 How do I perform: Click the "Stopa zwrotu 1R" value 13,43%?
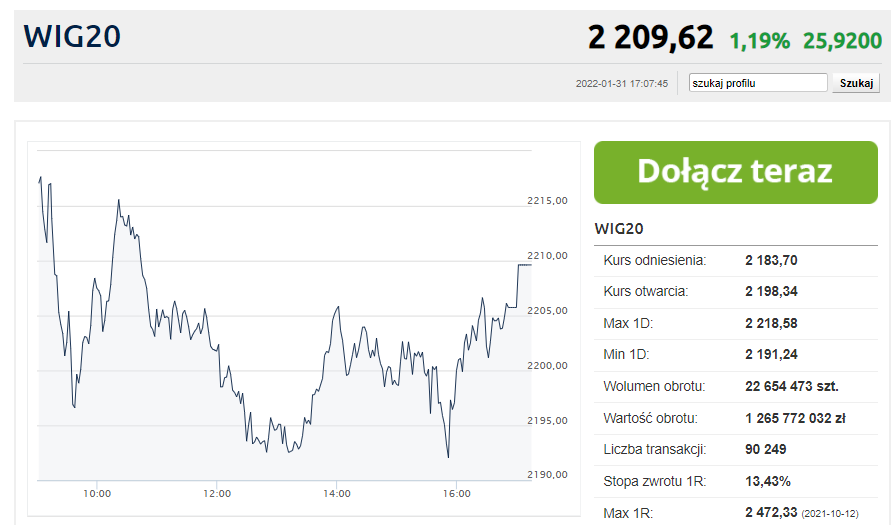pyautogui.click(x=768, y=481)
